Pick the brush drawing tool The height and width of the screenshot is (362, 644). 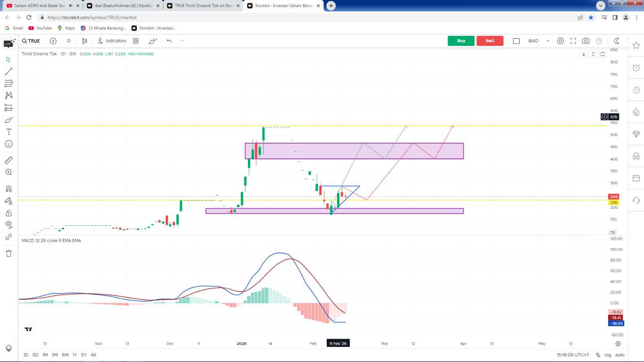(x=8, y=120)
